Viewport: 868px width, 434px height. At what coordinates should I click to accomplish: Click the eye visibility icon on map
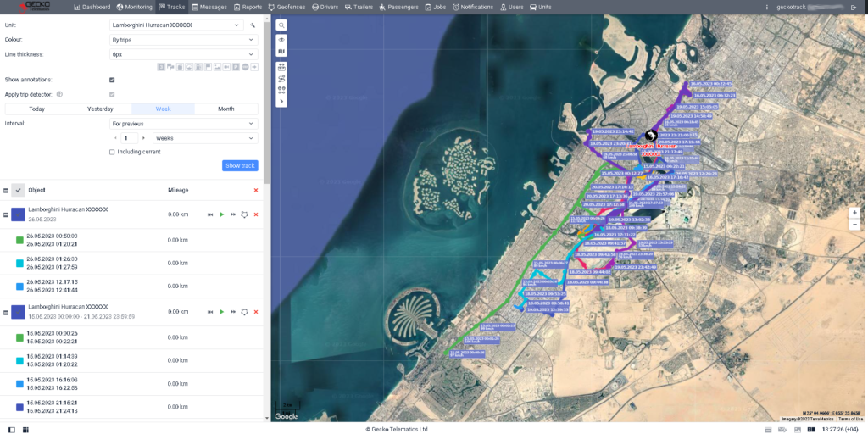281,40
